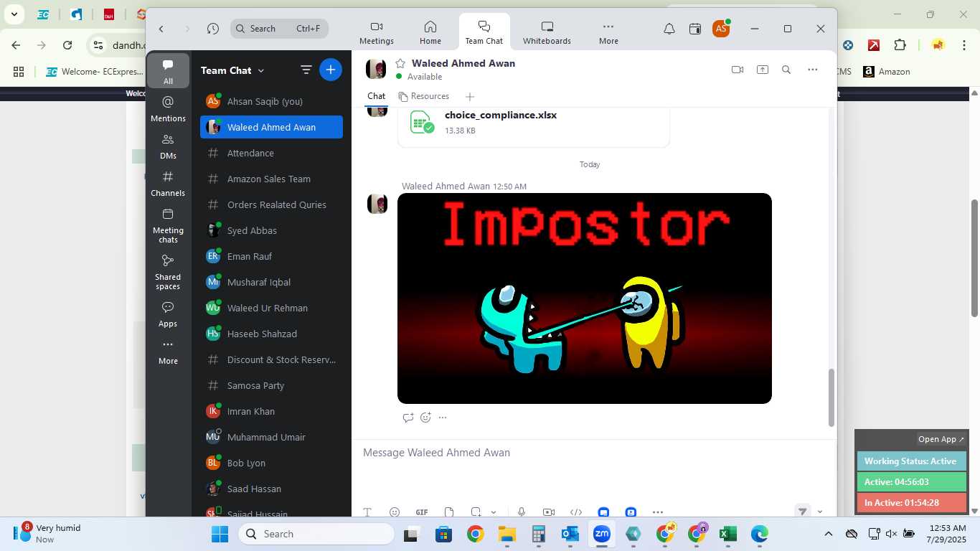The width and height of the screenshot is (980, 551).
Task: Open chat with Eman Rauf
Action: (271, 256)
